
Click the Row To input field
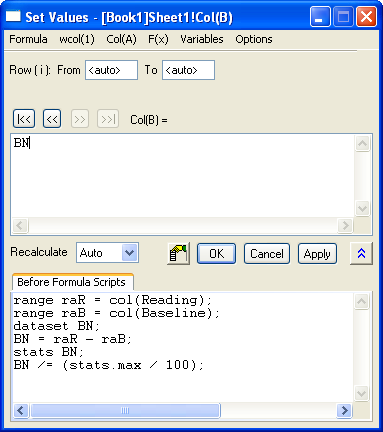click(188, 70)
